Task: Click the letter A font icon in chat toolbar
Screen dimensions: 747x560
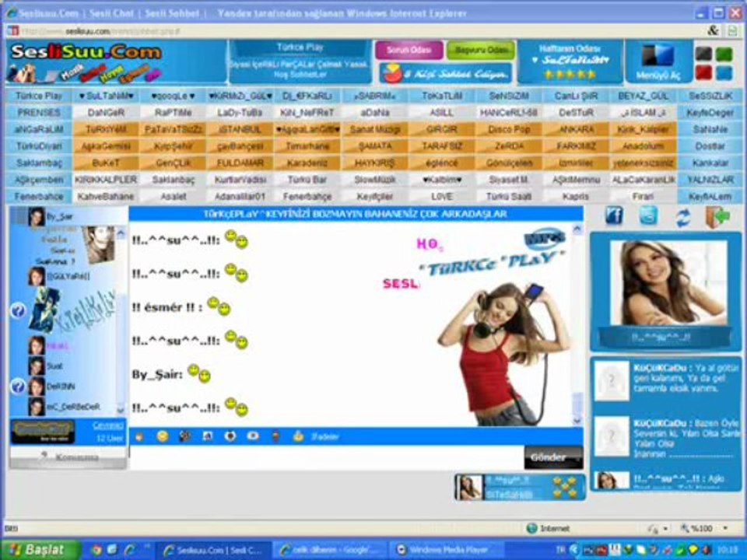Action: pyautogui.click(x=208, y=436)
